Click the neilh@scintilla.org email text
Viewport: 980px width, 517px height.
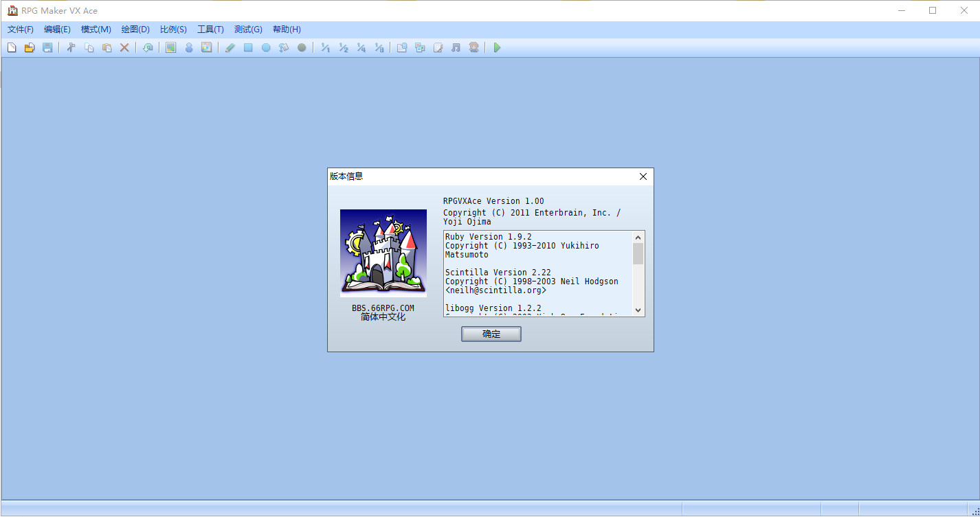click(x=496, y=290)
